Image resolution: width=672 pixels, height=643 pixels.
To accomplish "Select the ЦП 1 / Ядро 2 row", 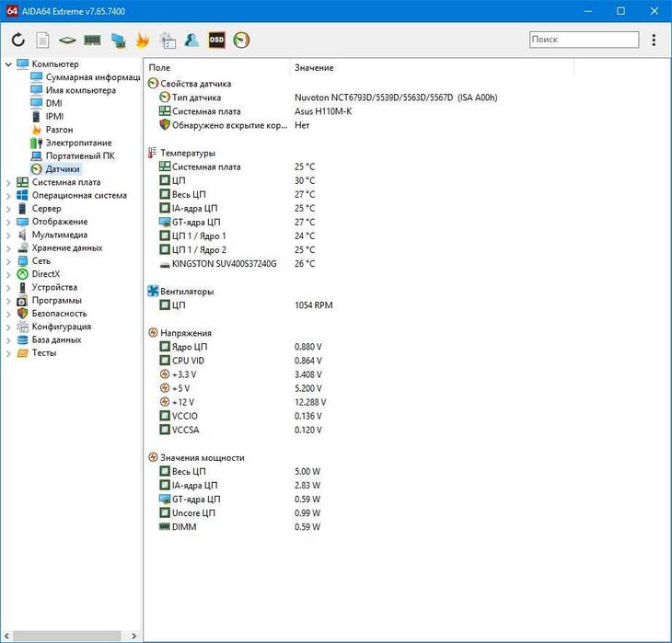I will click(237, 249).
